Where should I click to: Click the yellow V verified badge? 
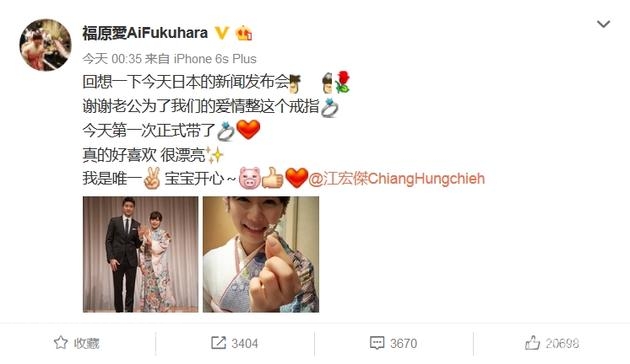tap(222, 33)
